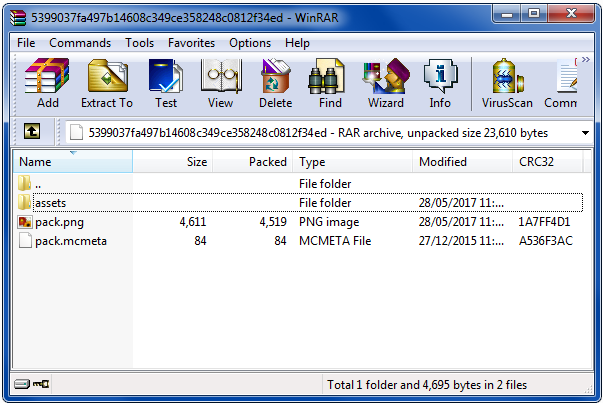Viewport: 603px width, 403px height.
Task: Sort by the Type column header
Action: (x=353, y=162)
